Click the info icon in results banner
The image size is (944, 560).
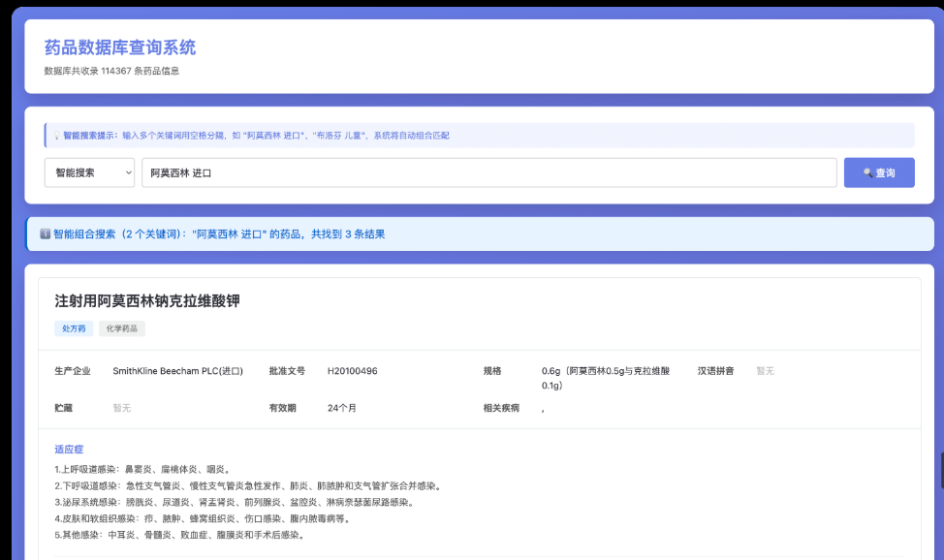point(45,233)
